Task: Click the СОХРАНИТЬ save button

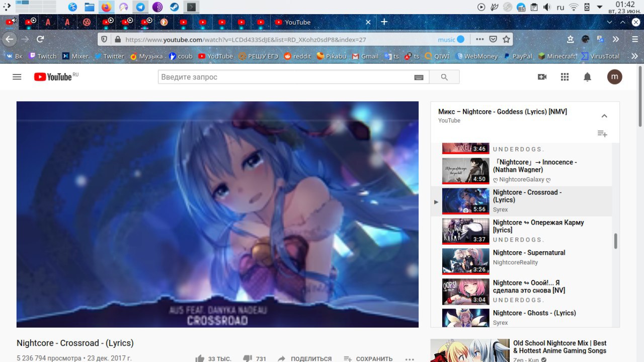Action: click(x=368, y=359)
